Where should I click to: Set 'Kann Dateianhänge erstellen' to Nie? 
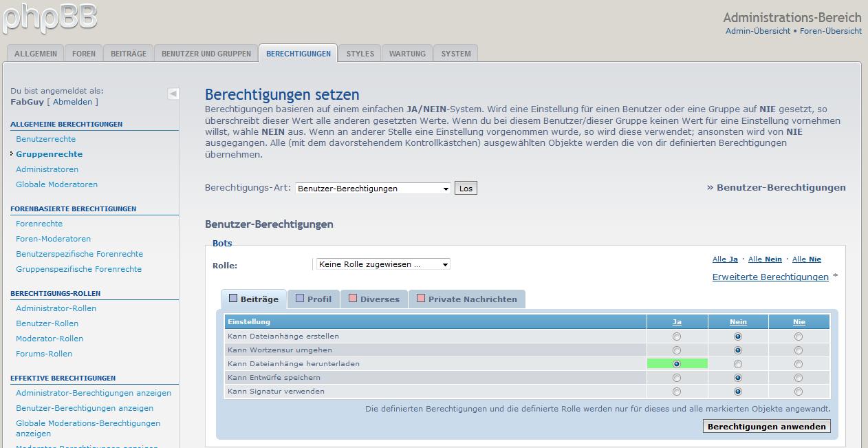click(x=799, y=337)
